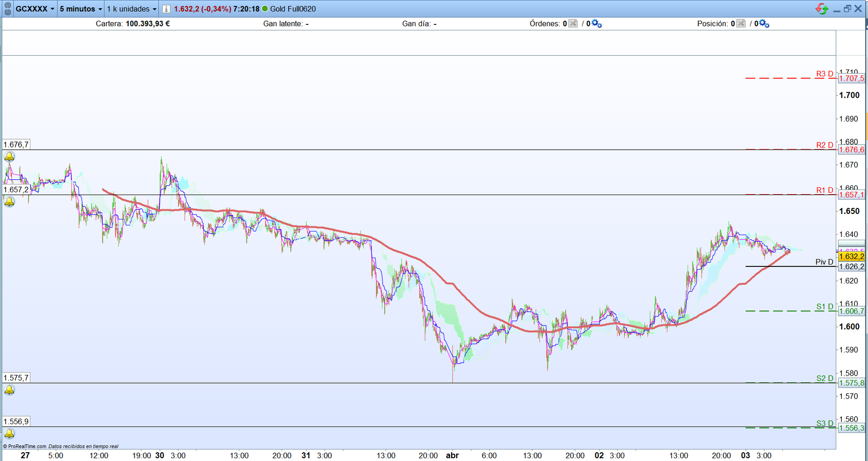This screenshot has width=868, height=461.
Task: Click the 1.700 label on price axis
Action: click(850, 95)
